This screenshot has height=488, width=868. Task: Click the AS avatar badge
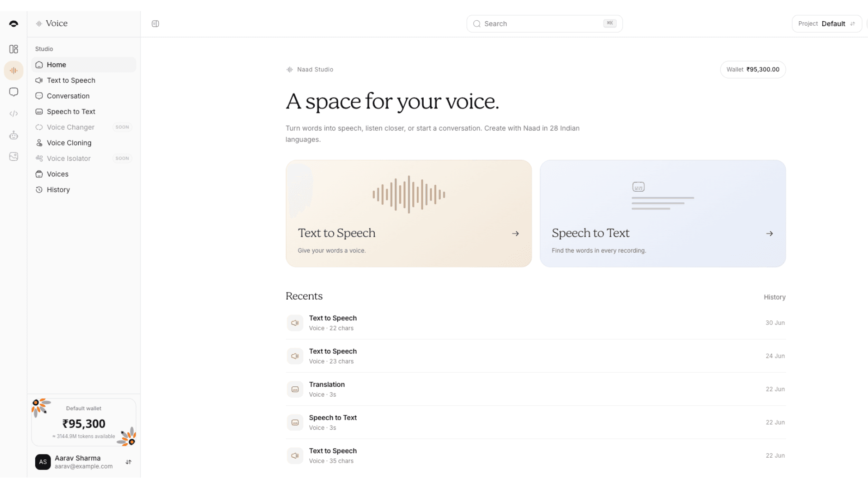click(x=43, y=462)
